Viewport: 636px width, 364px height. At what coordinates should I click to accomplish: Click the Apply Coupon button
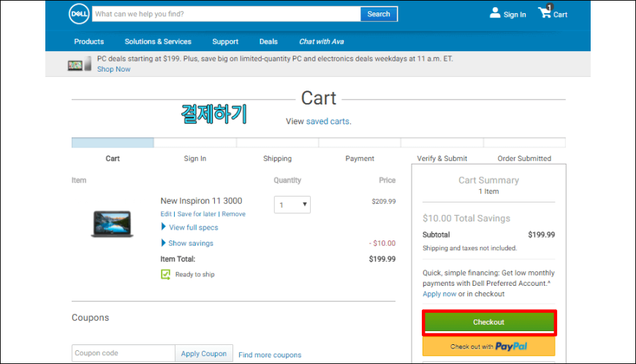coord(204,354)
